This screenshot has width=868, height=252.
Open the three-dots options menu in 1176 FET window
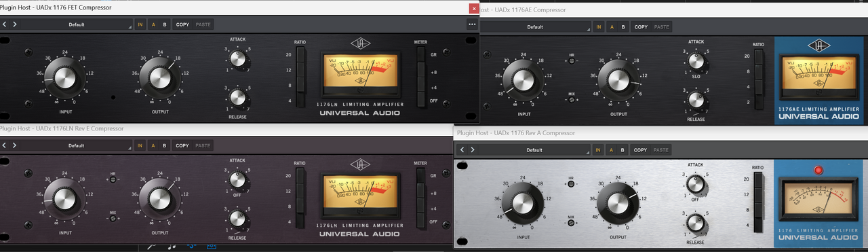tap(472, 24)
